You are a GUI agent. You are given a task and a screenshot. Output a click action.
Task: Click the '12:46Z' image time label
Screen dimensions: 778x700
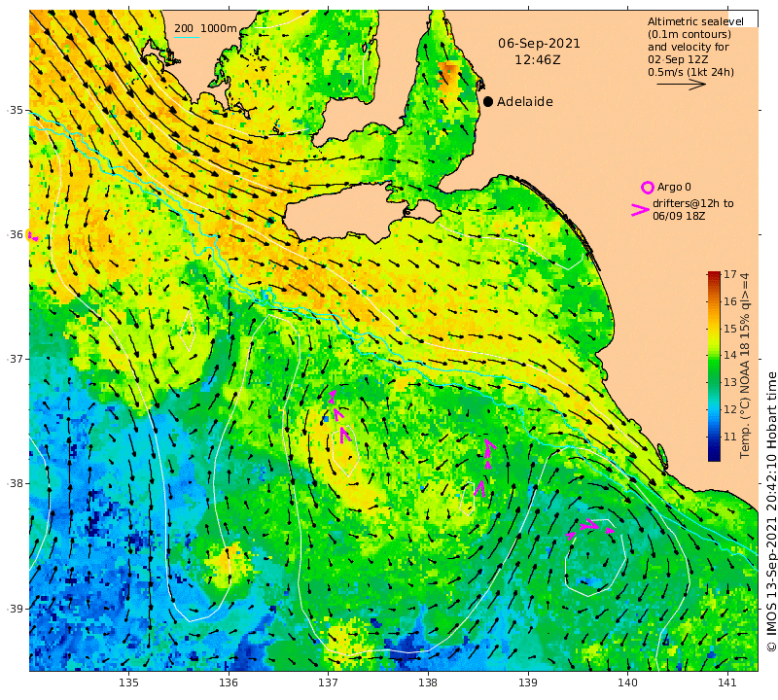[538, 59]
